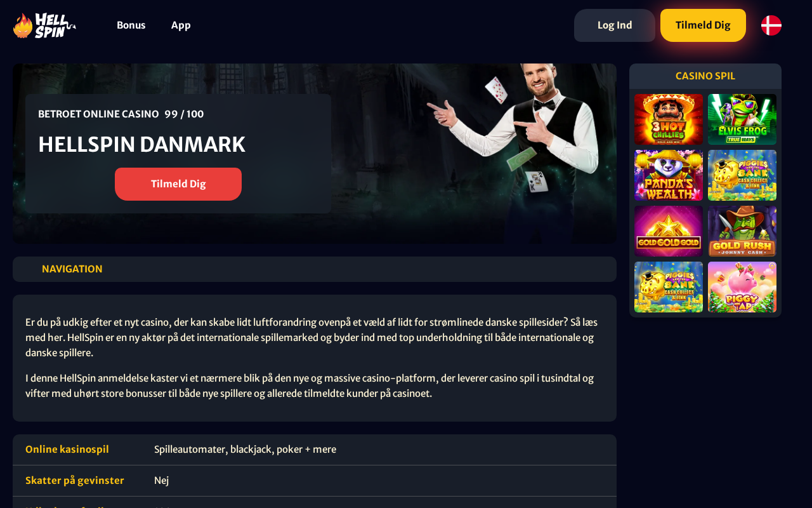Click the Log Ind button

coord(615,25)
